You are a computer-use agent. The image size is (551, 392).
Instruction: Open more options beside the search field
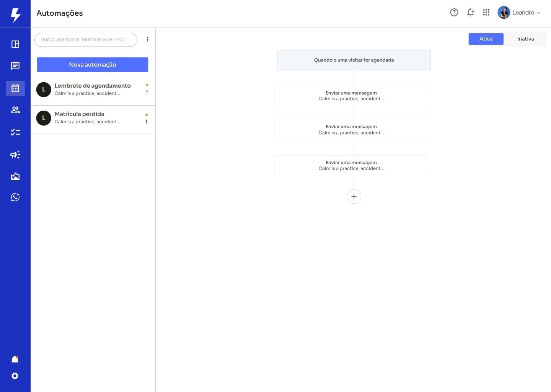pyautogui.click(x=147, y=39)
